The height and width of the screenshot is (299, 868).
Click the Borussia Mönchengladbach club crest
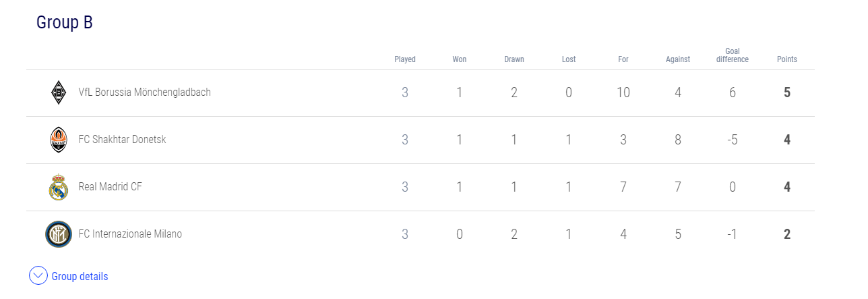tap(59, 92)
